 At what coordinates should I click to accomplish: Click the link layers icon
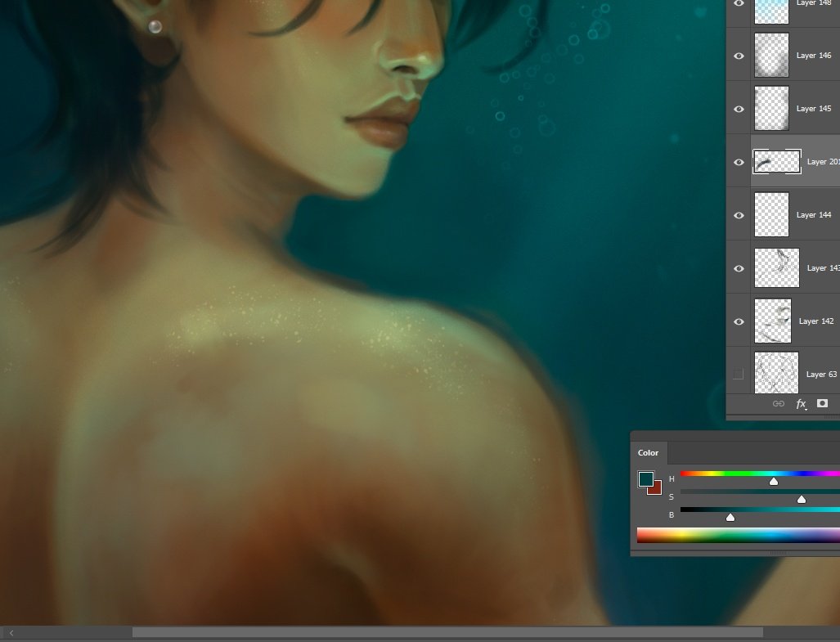tap(779, 404)
